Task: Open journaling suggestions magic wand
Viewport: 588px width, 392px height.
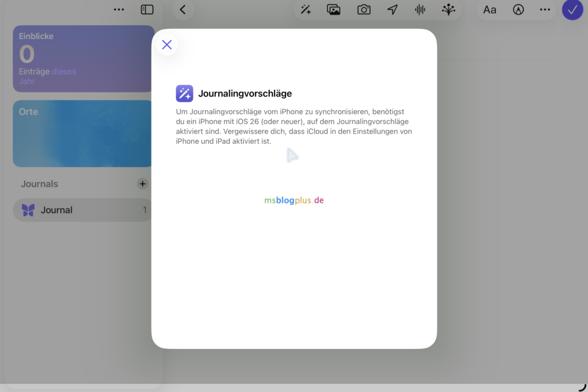Action: (306, 10)
